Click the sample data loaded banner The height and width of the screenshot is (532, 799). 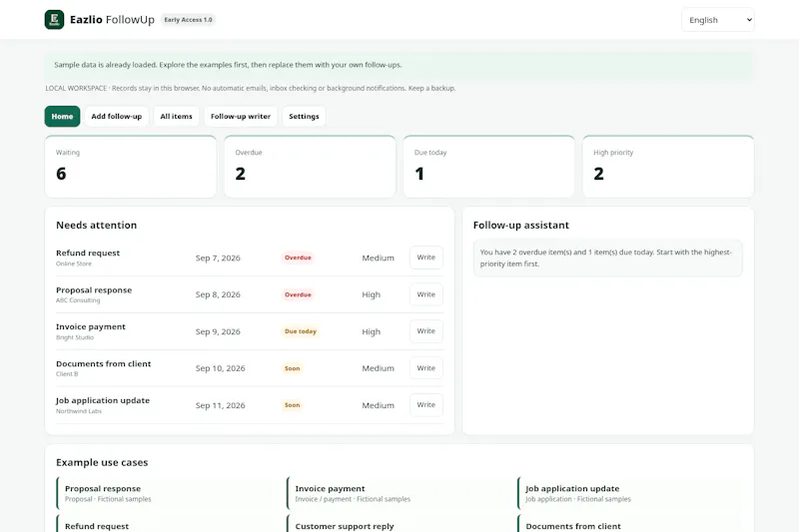(399, 65)
